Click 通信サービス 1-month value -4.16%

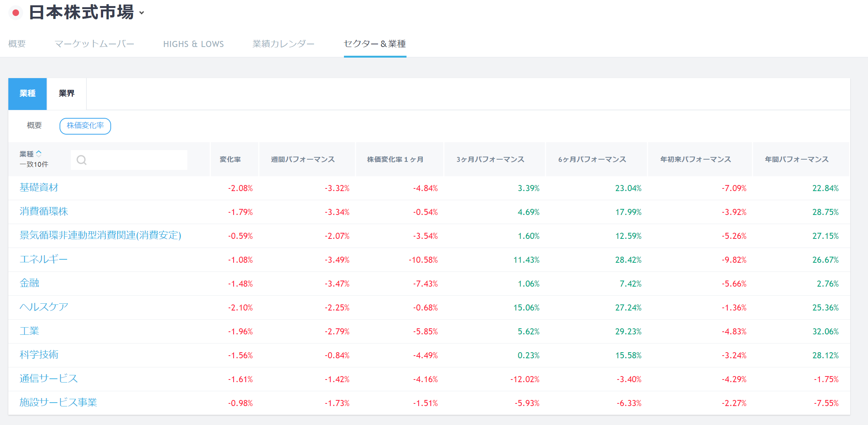pyautogui.click(x=425, y=380)
